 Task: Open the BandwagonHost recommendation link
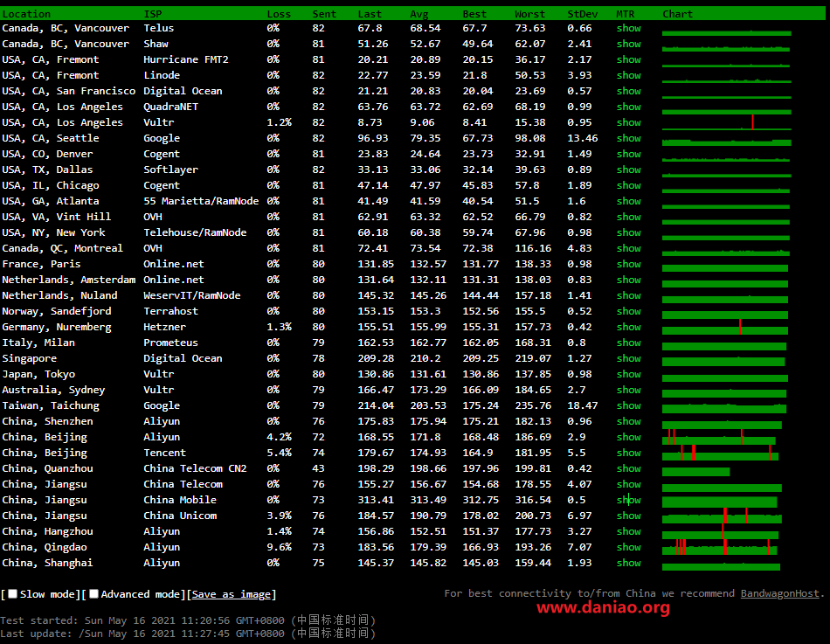point(779,593)
